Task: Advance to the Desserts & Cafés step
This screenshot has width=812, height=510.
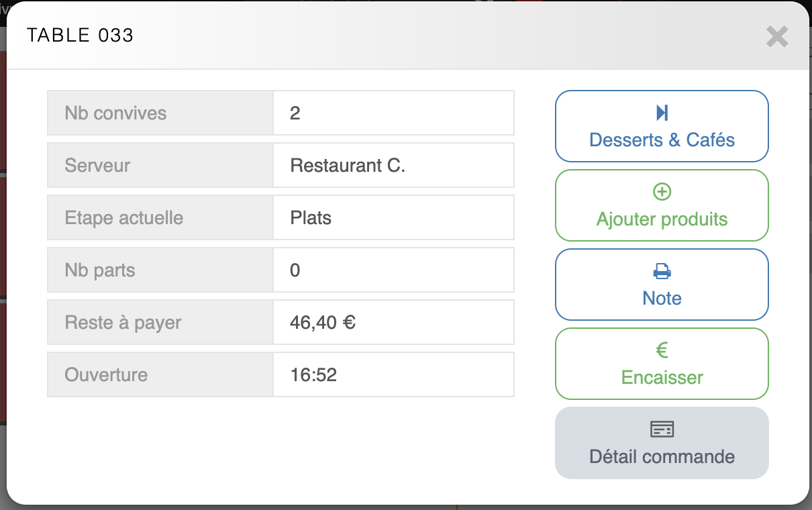Action: point(662,140)
